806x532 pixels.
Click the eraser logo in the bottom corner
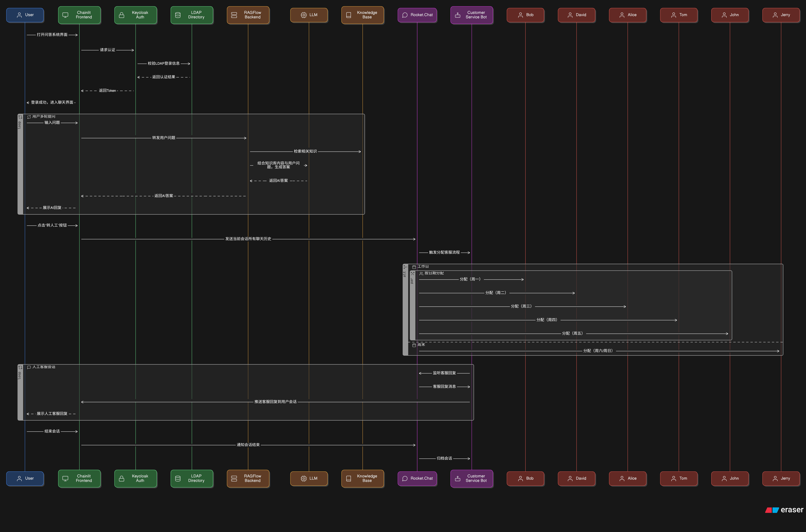[x=784, y=510]
